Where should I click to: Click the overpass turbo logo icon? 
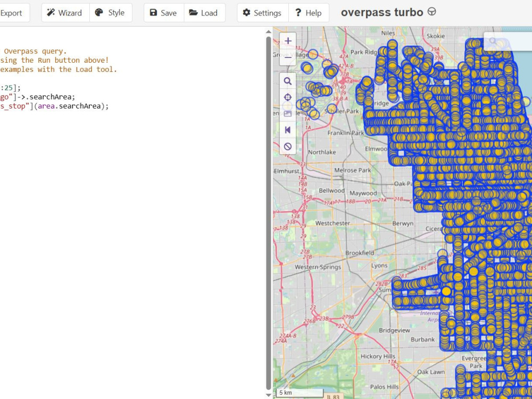pos(431,12)
